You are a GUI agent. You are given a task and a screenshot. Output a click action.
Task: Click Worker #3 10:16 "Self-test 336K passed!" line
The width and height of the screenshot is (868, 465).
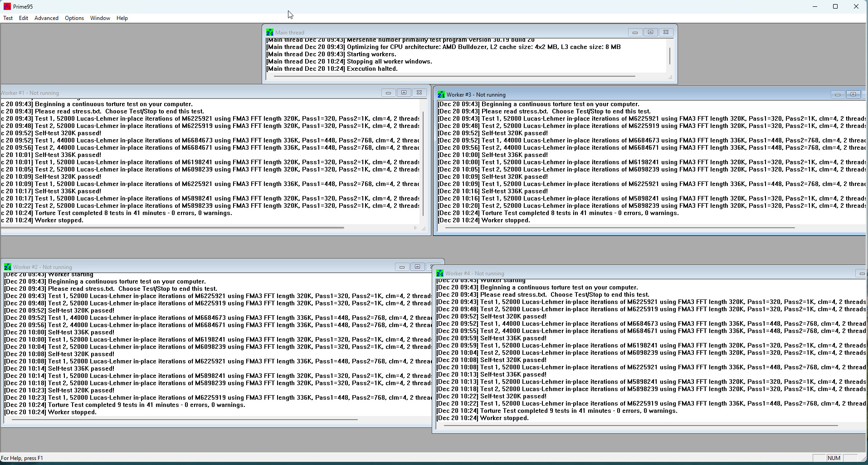(493, 191)
